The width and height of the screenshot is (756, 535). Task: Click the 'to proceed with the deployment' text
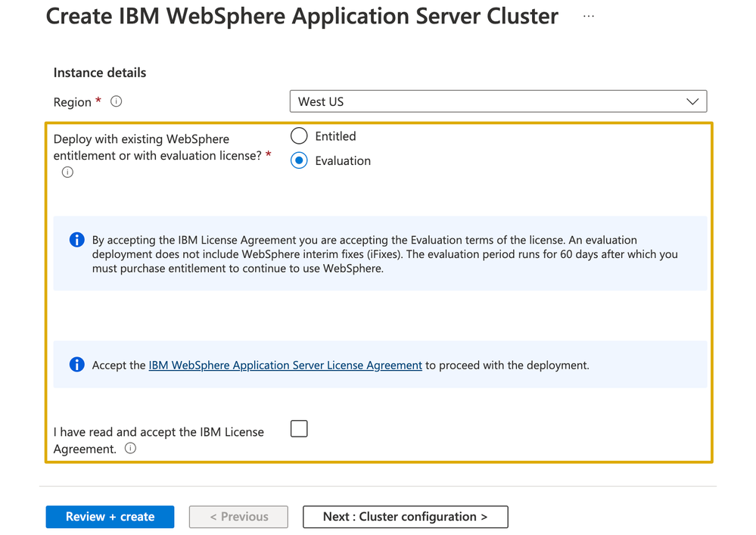pos(507,365)
